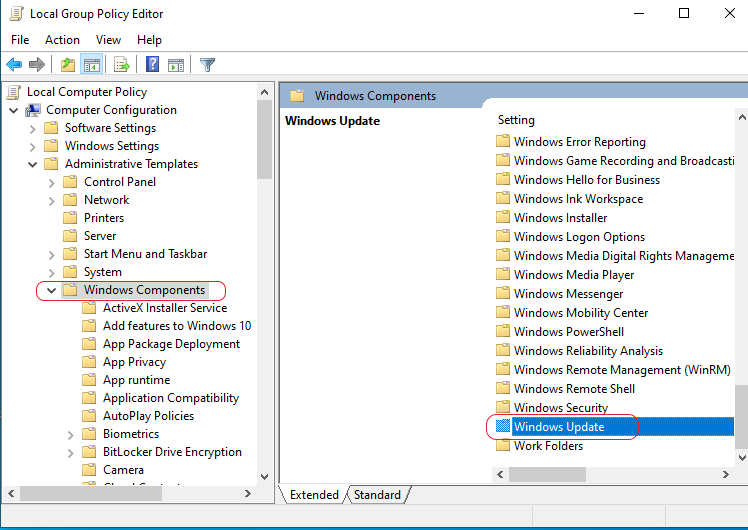Collapse the Administrative Templates node
This screenshot has height=530, width=748.
pyautogui.click(x=32, y=165)
